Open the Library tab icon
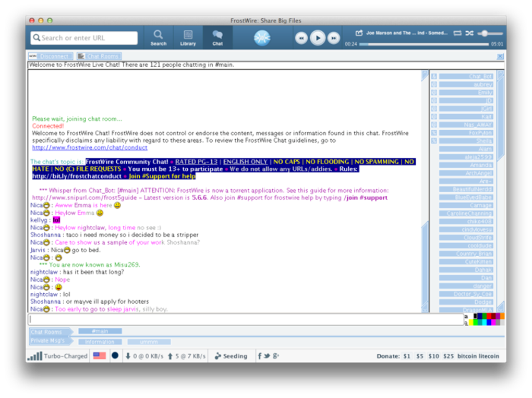532x398 pixels. click(x=188, y=38)
